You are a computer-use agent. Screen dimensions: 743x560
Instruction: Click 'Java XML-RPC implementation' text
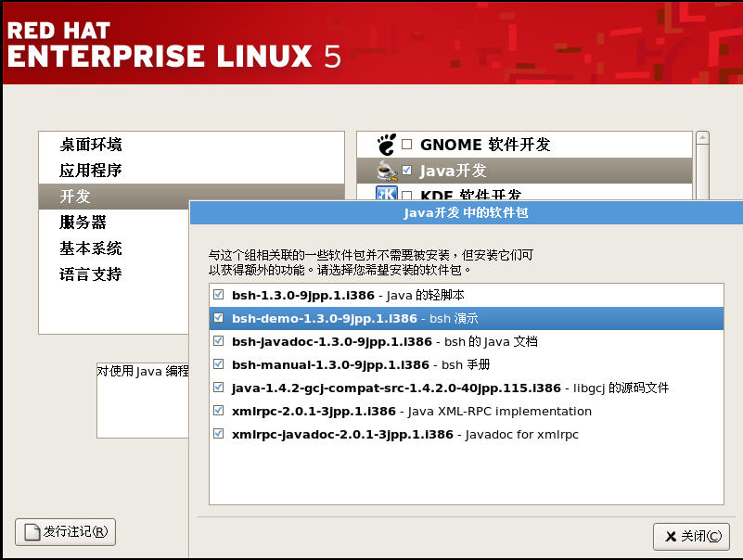point(500,412)
